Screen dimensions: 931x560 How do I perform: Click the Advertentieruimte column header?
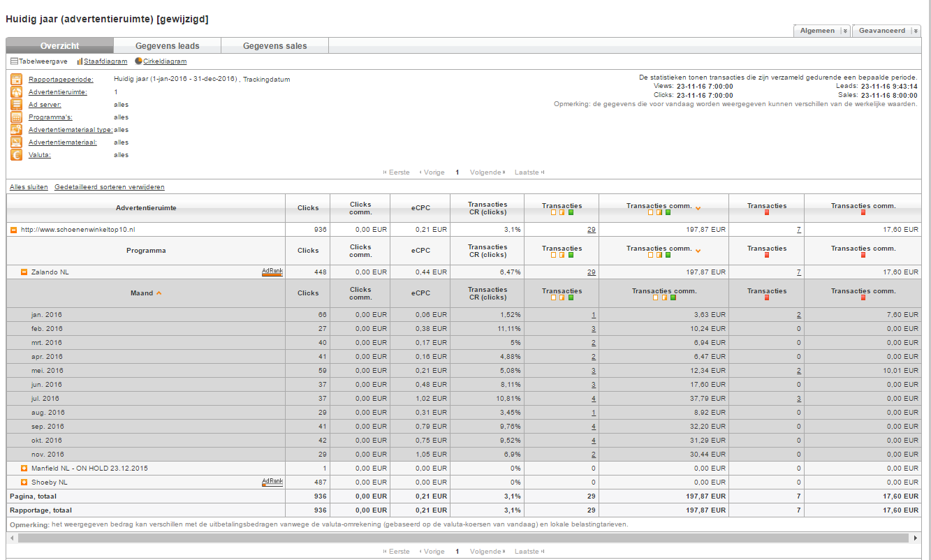coord(146,208)
